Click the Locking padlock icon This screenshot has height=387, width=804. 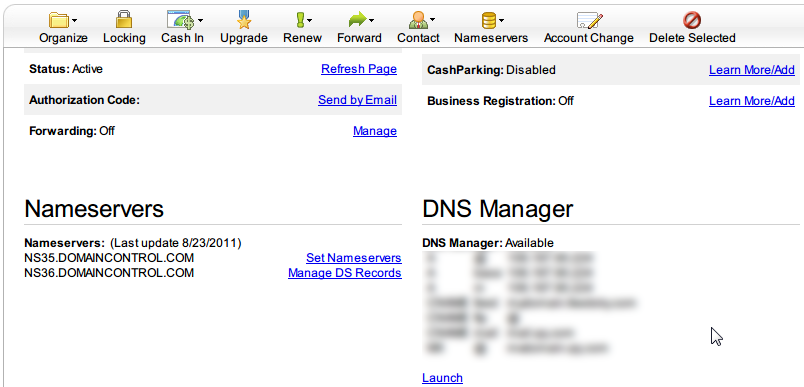click(x=124, y=20)
